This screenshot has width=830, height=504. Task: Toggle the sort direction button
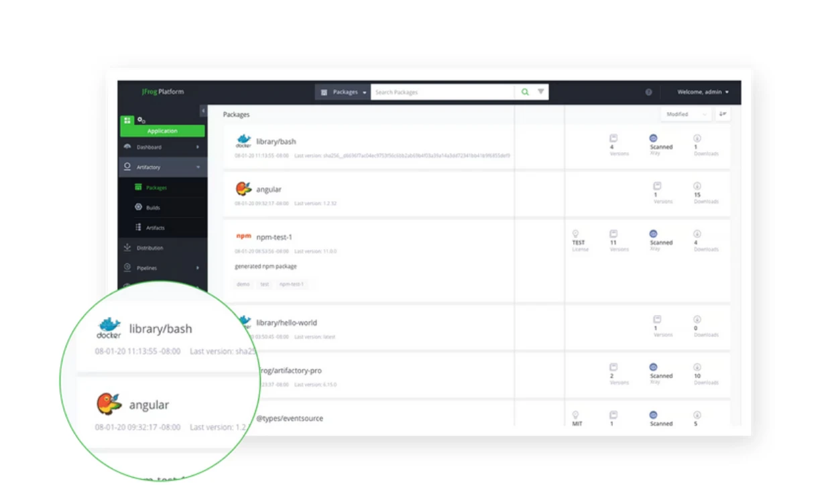tap(723, 114)
